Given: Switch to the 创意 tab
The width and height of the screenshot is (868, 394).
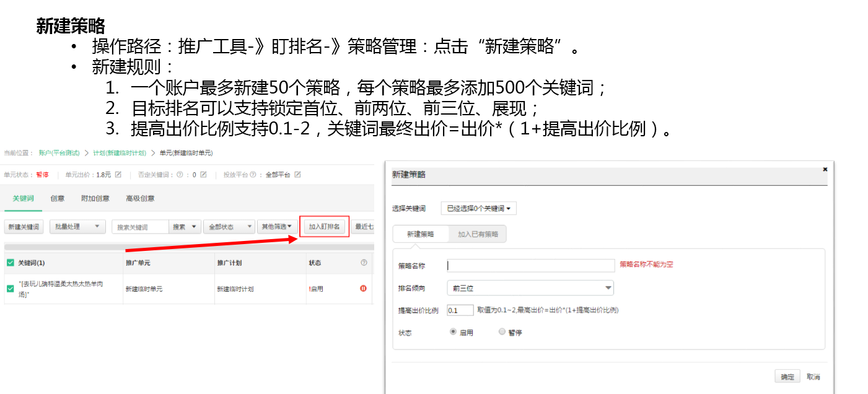Looking at the screenshot, I should [x=58, y=198].
